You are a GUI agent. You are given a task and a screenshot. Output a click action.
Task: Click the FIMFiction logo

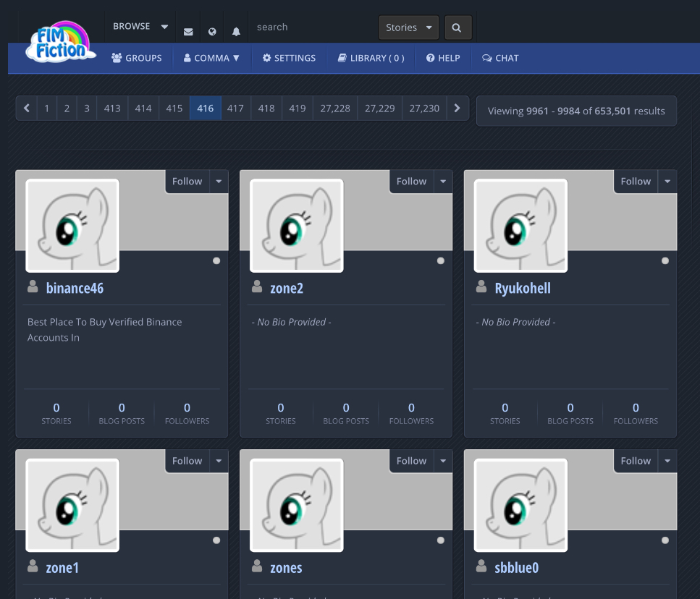coord(61,42)
